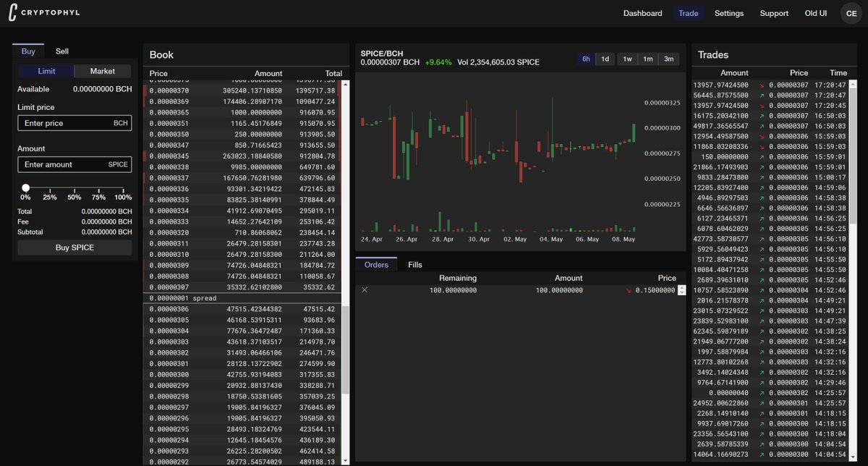Click the Buy SPICE button
The image size is (868, 466).
click(75, 247)
